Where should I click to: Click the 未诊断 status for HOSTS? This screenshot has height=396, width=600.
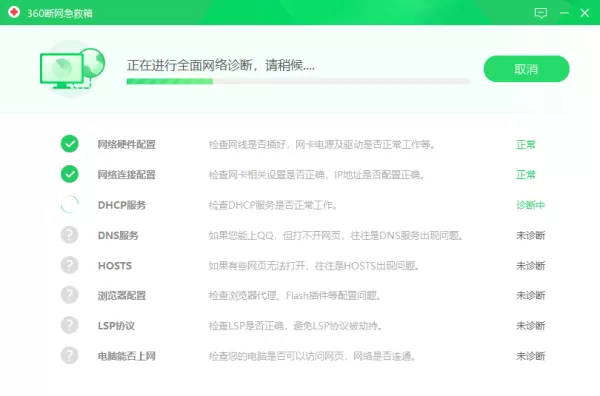(x=530, y=266)
